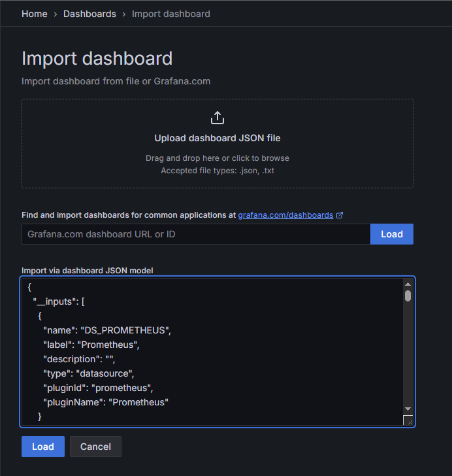Cancel the dashboard import
452x476 pixels.
(95, 447)
